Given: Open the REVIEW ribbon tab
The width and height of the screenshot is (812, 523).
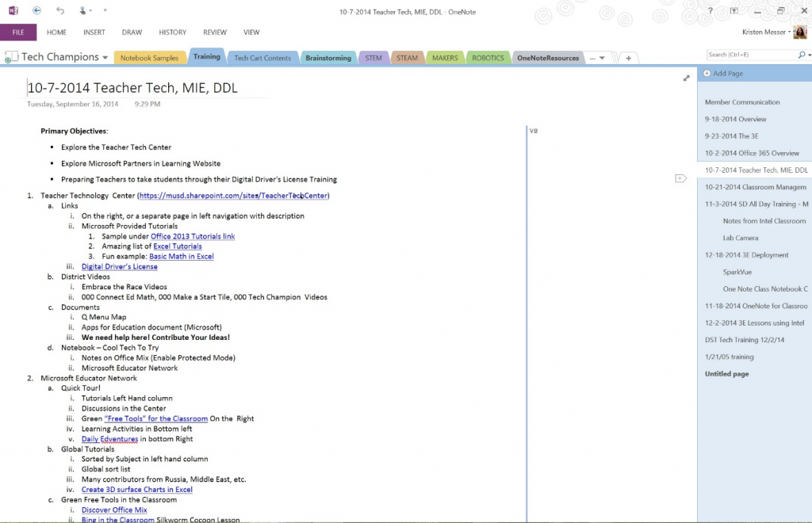Looking at the screenshot, I should (x=214, y=32).
